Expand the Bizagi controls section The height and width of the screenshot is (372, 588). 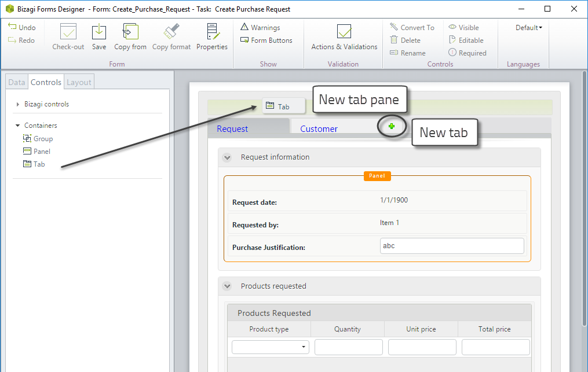17,104
